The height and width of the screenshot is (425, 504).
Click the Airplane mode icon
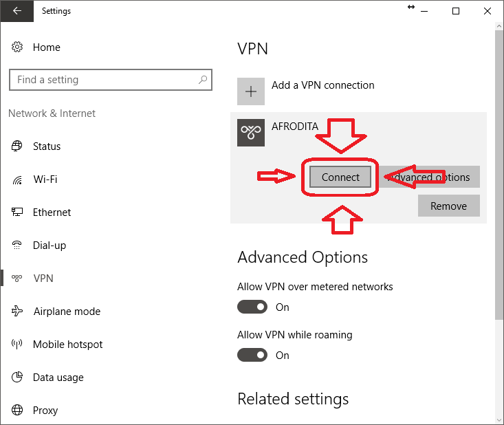(x=17, y=311)
